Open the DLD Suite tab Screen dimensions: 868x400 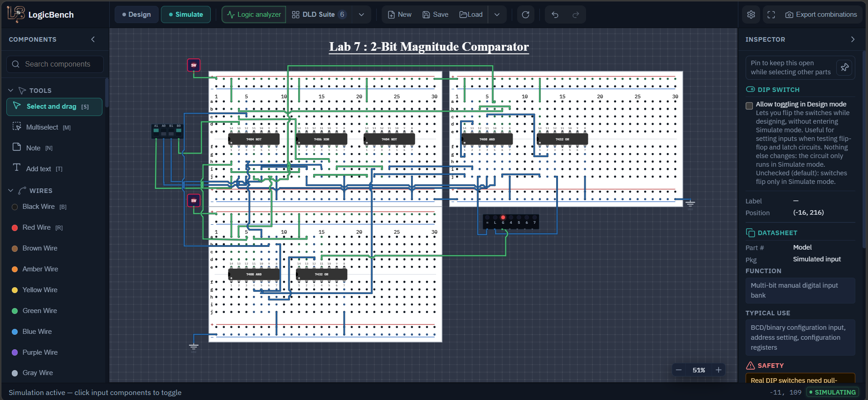click(x=319, y=14)
